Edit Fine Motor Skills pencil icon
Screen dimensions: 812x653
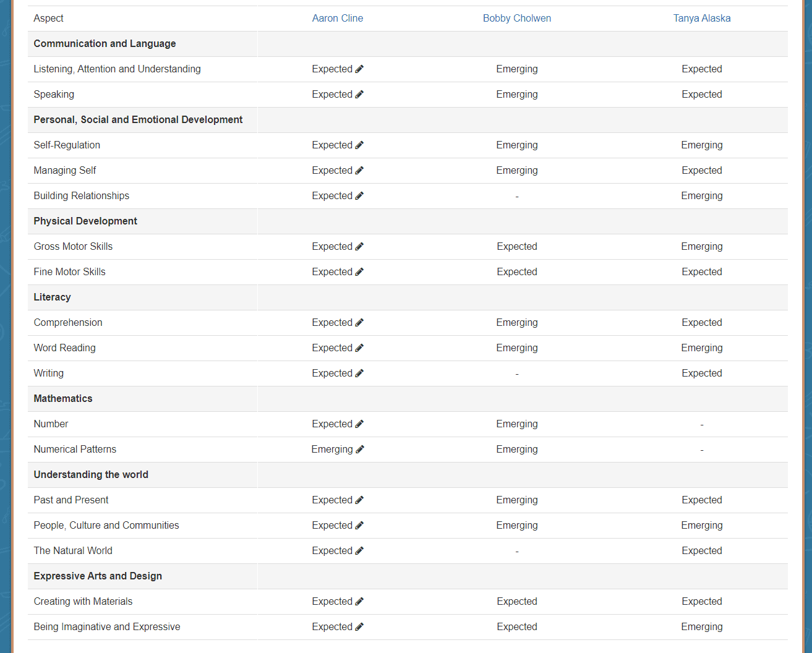click(x=359, y=272)
